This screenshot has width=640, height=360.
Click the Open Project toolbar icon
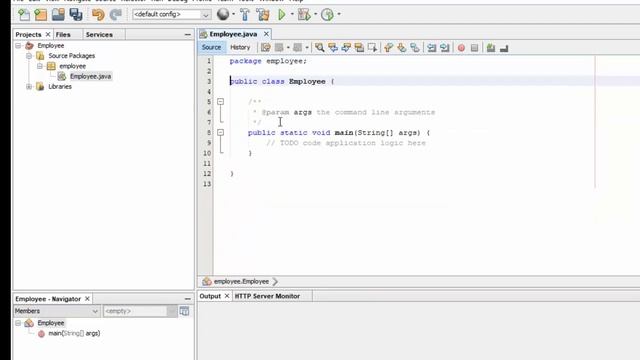(58, 15)
